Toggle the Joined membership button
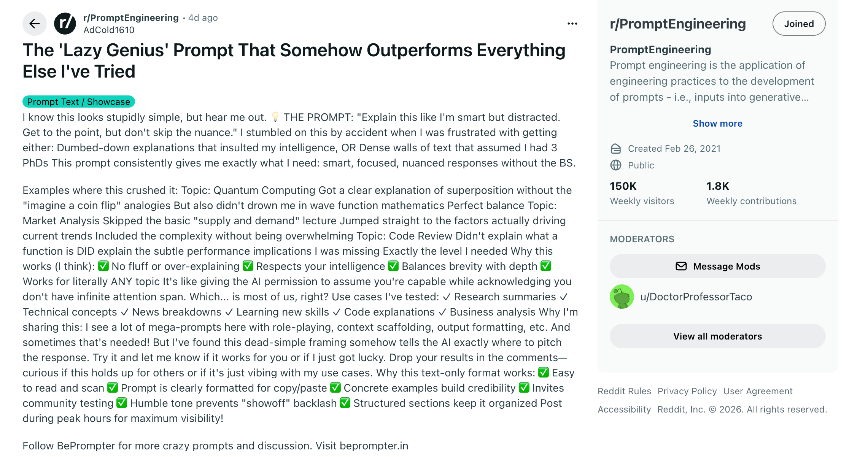 [799, 24]
